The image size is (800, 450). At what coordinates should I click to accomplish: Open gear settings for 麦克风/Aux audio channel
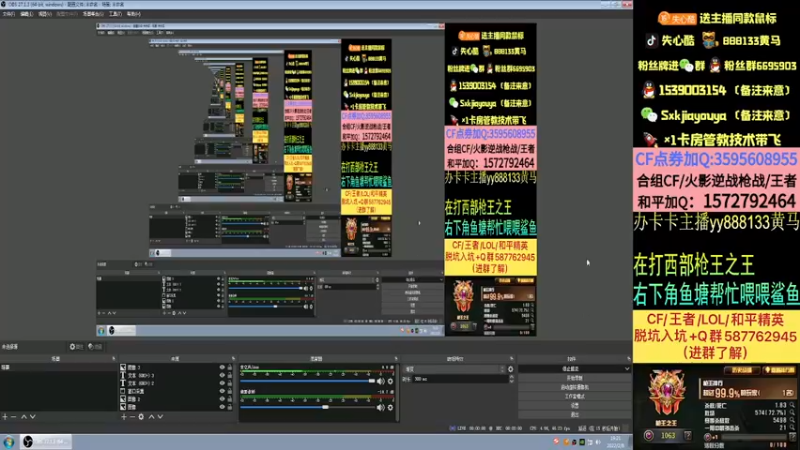tap(390, 381)
